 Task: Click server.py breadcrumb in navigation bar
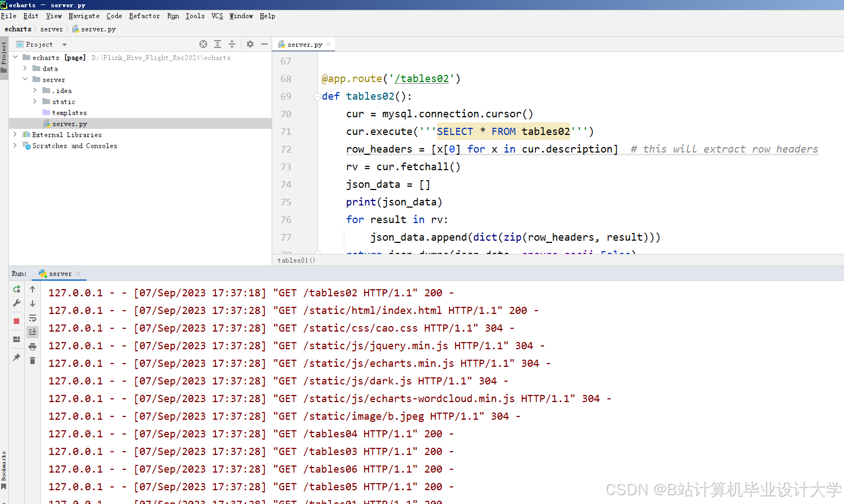point(94,29)
